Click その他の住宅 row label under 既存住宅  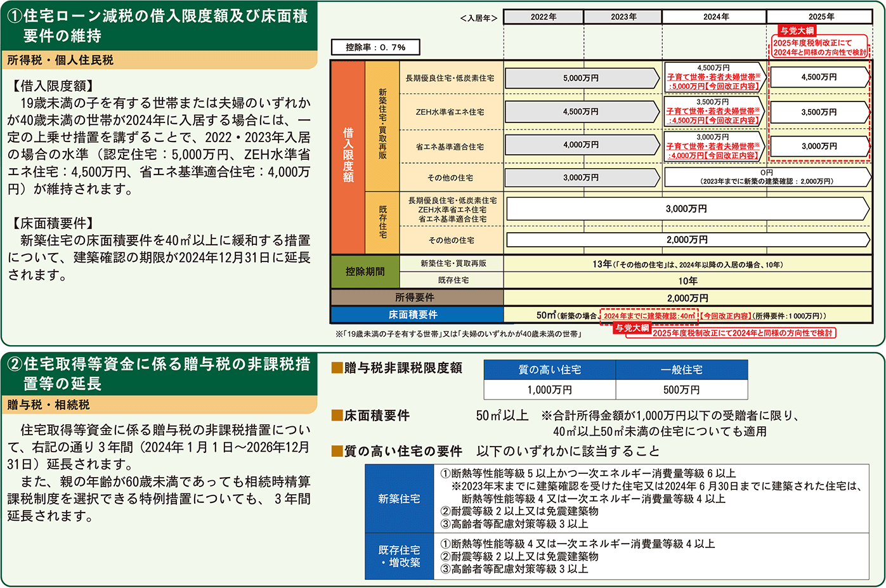coord(451,240)
